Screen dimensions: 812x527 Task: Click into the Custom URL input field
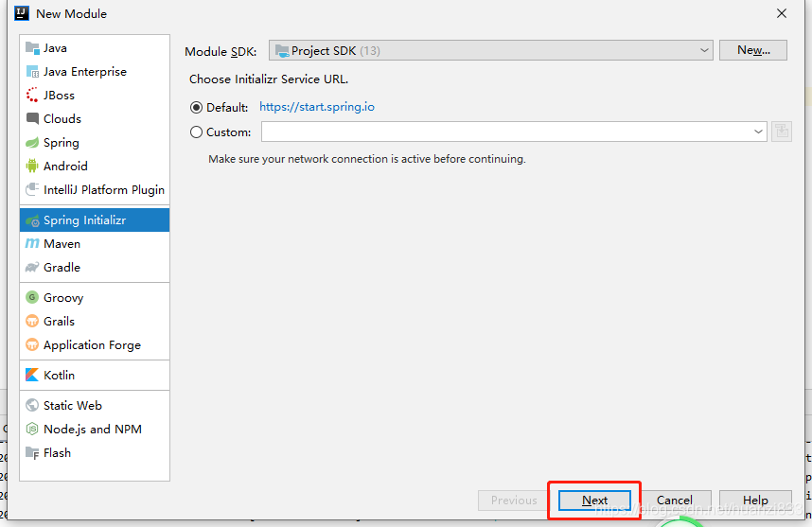point(506,132)
